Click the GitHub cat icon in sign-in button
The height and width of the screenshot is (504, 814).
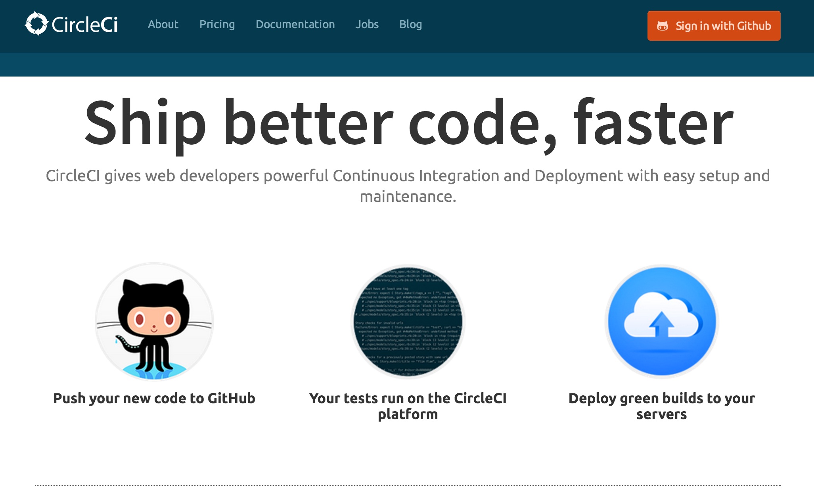click(x=662, y=26)
